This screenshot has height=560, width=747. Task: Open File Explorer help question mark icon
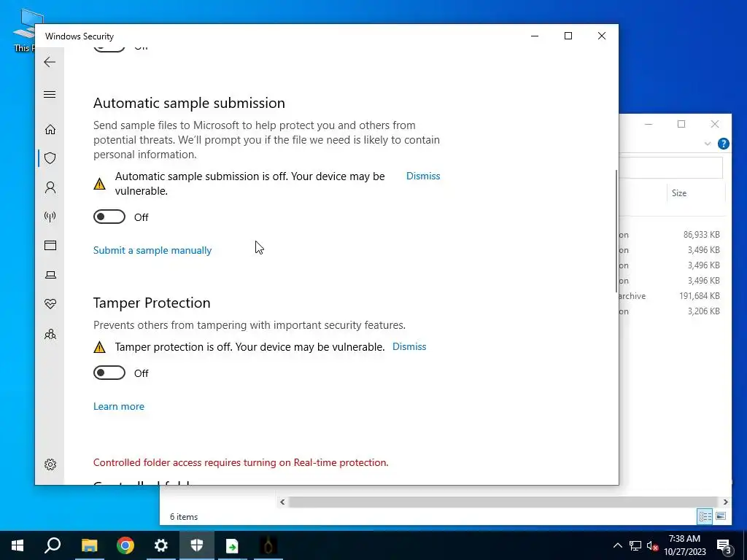click(x=723, y=144)
